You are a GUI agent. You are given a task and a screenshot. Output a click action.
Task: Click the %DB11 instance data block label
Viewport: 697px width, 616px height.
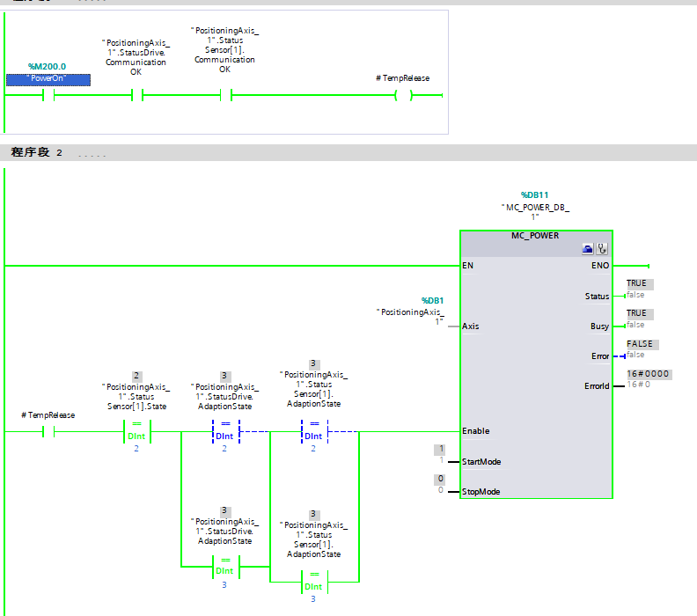click(x=534, y=194)
